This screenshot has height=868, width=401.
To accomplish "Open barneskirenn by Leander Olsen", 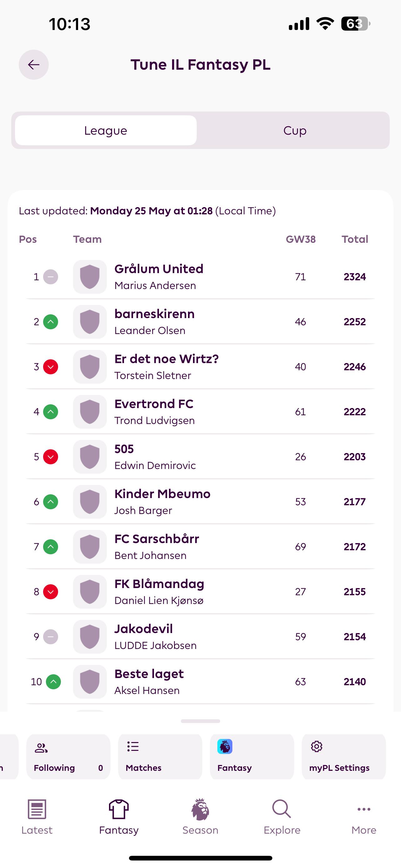I will click(200, 322).
